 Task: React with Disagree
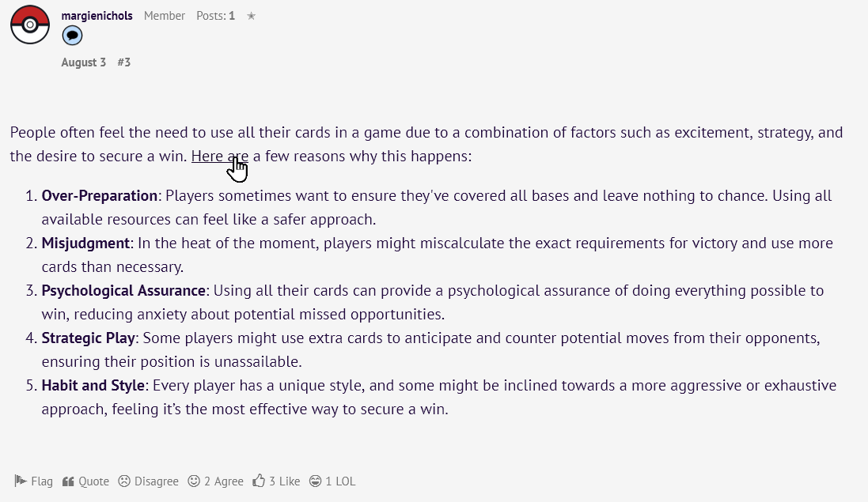(x=148, y=481)
